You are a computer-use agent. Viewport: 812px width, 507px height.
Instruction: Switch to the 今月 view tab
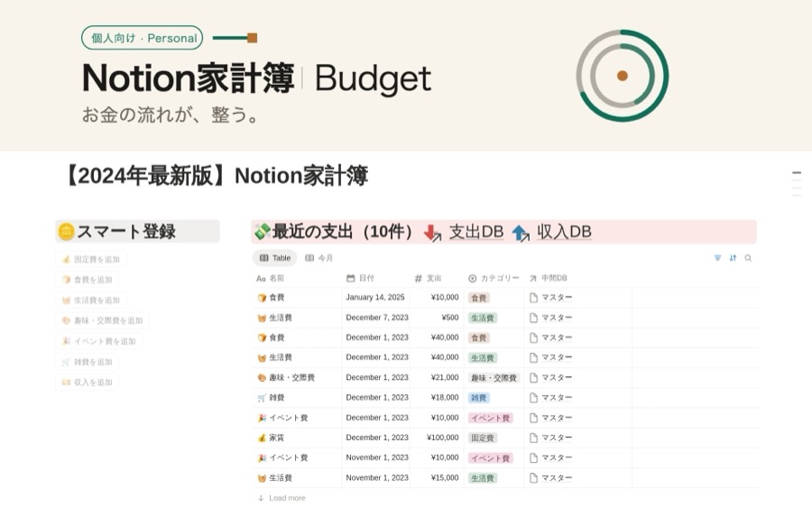319,258
